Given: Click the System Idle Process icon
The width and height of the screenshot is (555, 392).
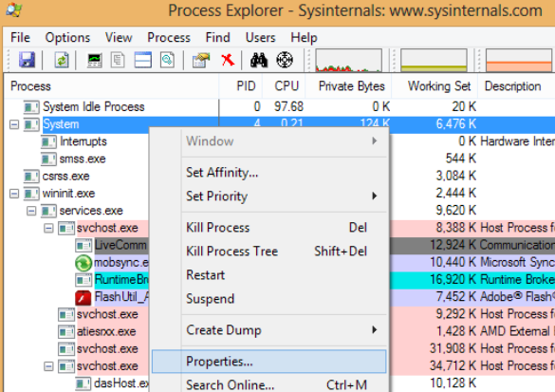Looking at the screenshot, I should tap(31, 107).
